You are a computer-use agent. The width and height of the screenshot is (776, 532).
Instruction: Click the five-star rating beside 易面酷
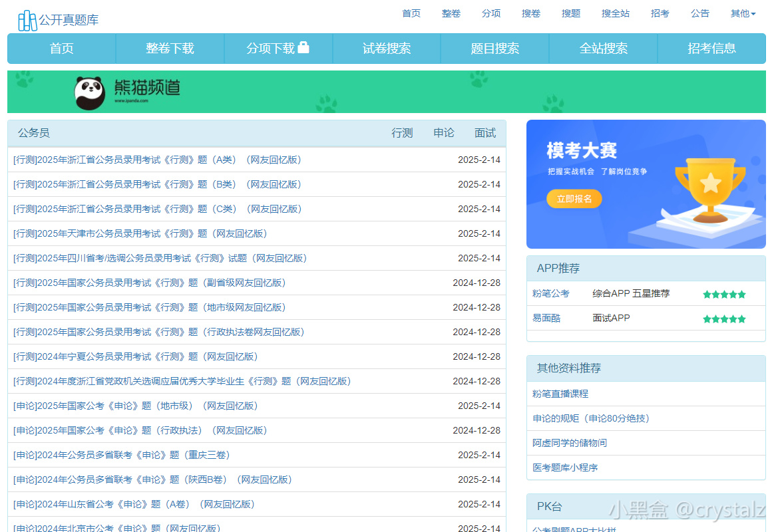click(x=724, y=318)
